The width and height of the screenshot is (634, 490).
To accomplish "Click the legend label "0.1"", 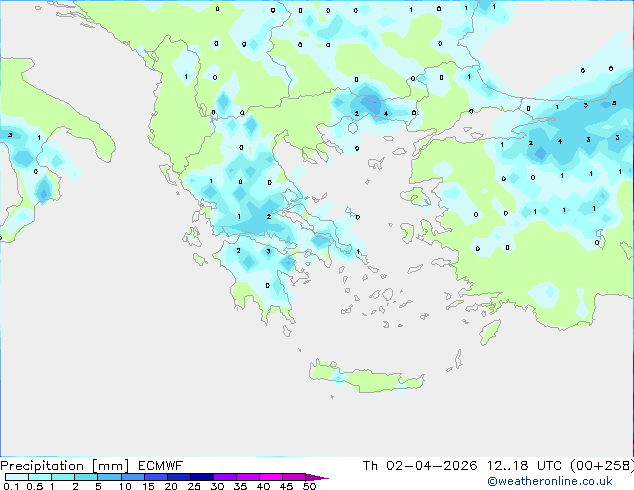I will (x=11, y=486).
